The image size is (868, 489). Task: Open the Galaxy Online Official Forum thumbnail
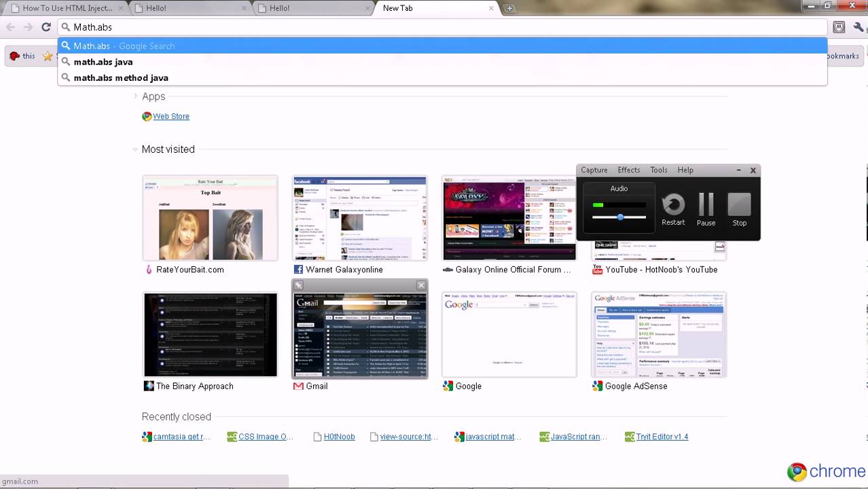tap(509, 218)
